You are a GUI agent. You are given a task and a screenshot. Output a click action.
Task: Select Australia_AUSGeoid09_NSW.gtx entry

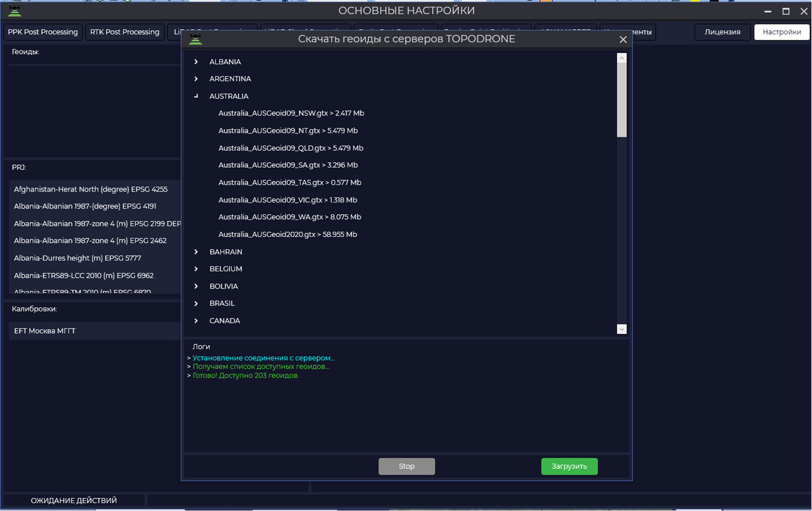click(291, 113)
